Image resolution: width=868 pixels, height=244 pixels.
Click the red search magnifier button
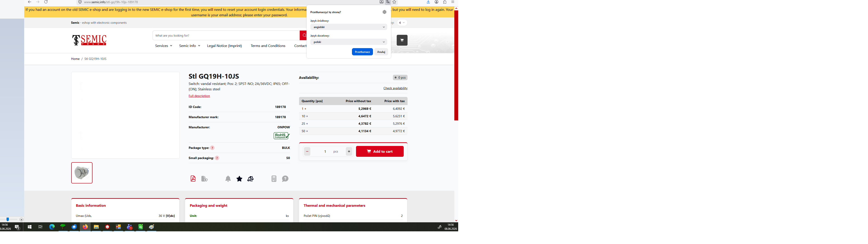[x=304, y=35]
